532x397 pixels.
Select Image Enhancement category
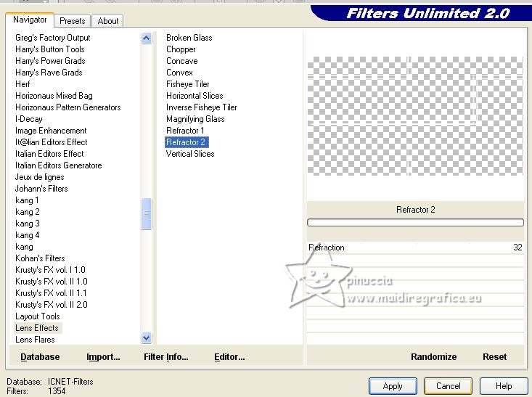(x=51, y=131)
